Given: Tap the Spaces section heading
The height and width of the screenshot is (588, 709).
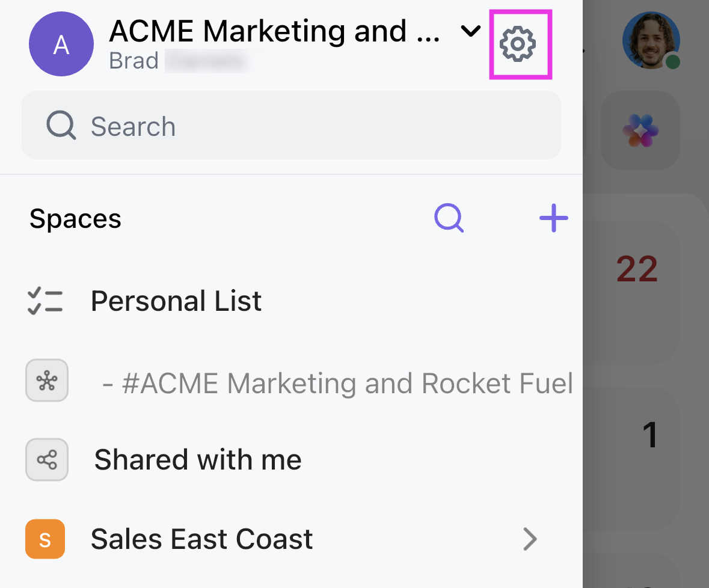Looking at the screenshot, I should pyautogui.click(x=75, y=218).
